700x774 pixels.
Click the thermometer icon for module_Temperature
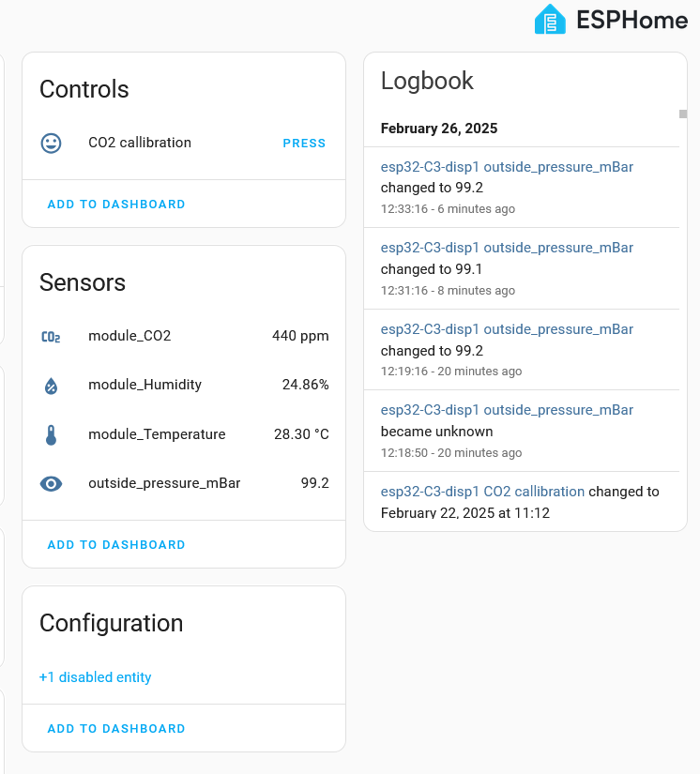click(x=51, y=435)
